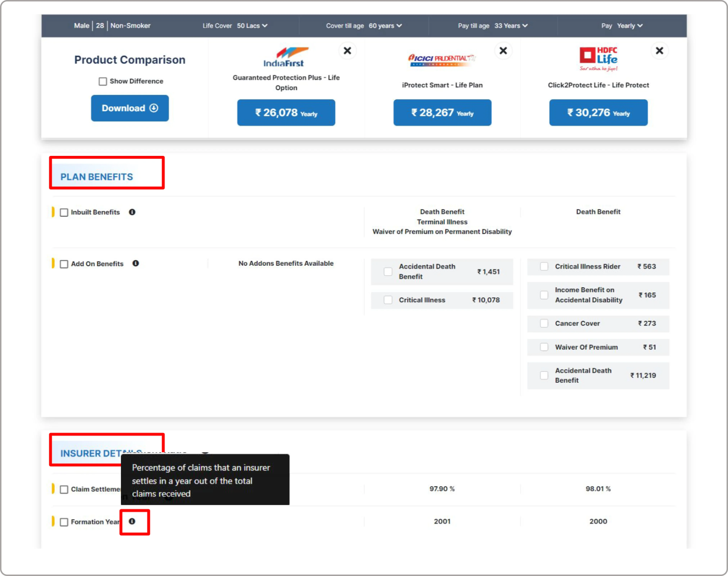Click the Download comparison button
728x576 pixels.
coord(130,108)
